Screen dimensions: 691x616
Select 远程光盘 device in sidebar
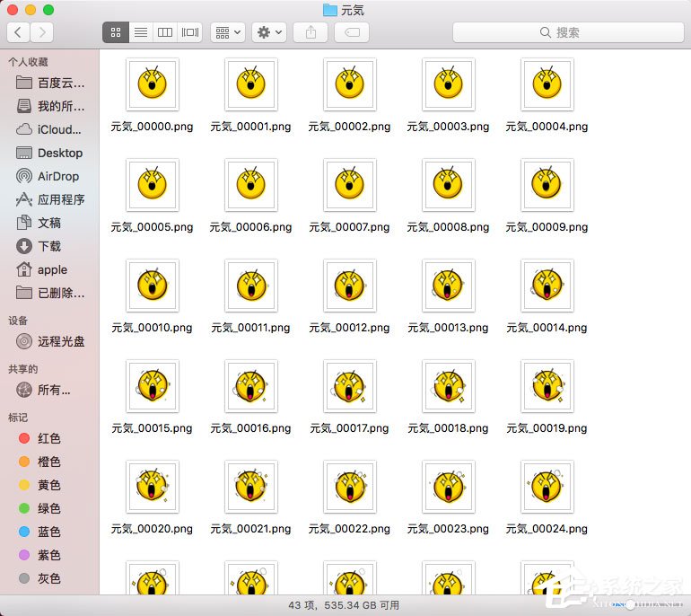click(x=49, y=341)
